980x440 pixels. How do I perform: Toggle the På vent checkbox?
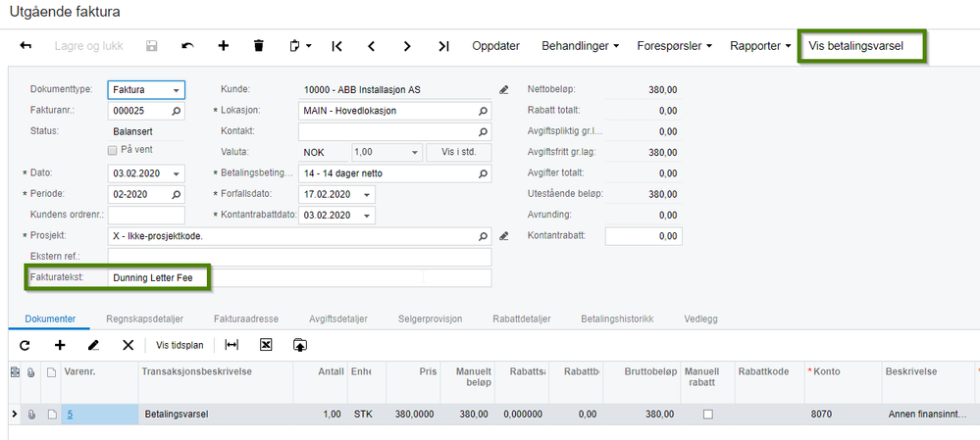click(112, 150)
